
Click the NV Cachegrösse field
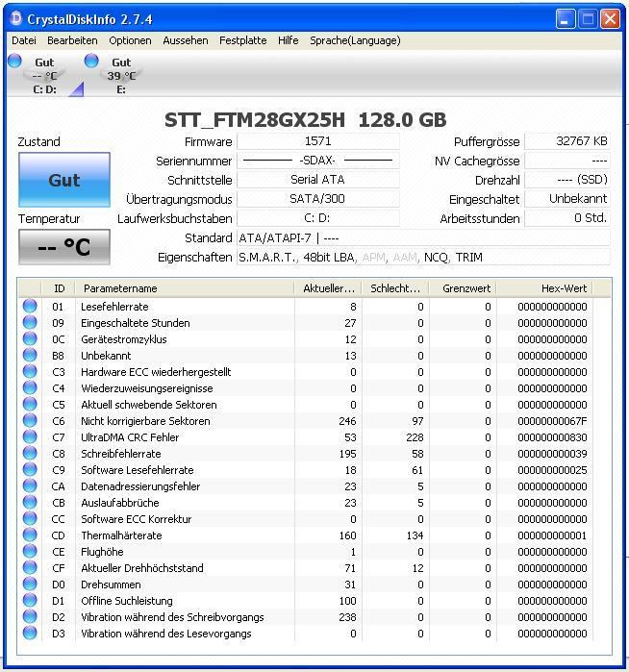tap(567, 161)
